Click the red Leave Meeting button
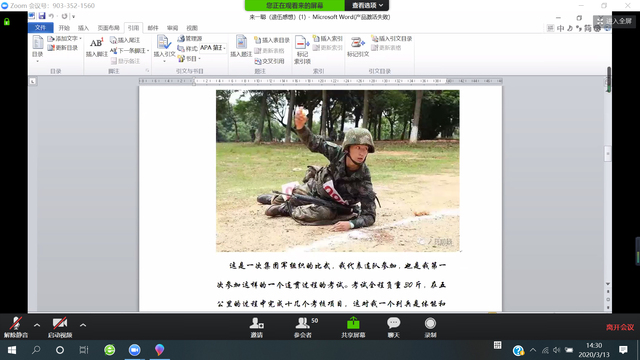This screenshot has height=360, width=640. tap(619, 327)
